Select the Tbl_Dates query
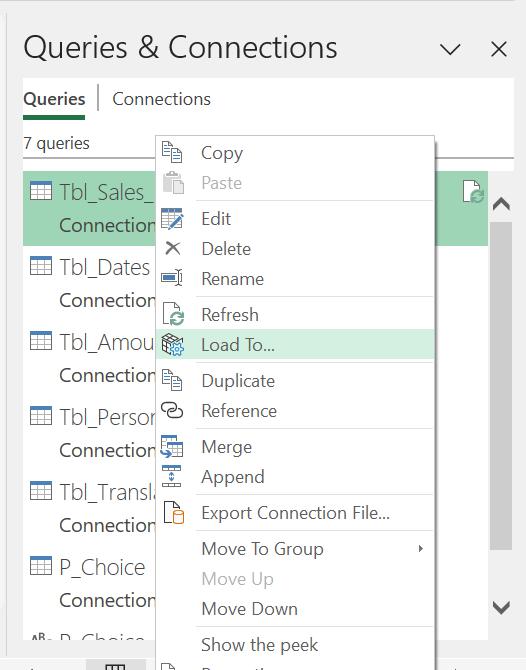 89,283
